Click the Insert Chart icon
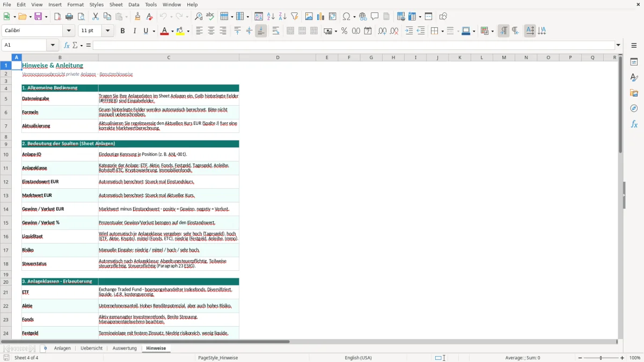The image size is (644, 362). (x=321, y=17)
